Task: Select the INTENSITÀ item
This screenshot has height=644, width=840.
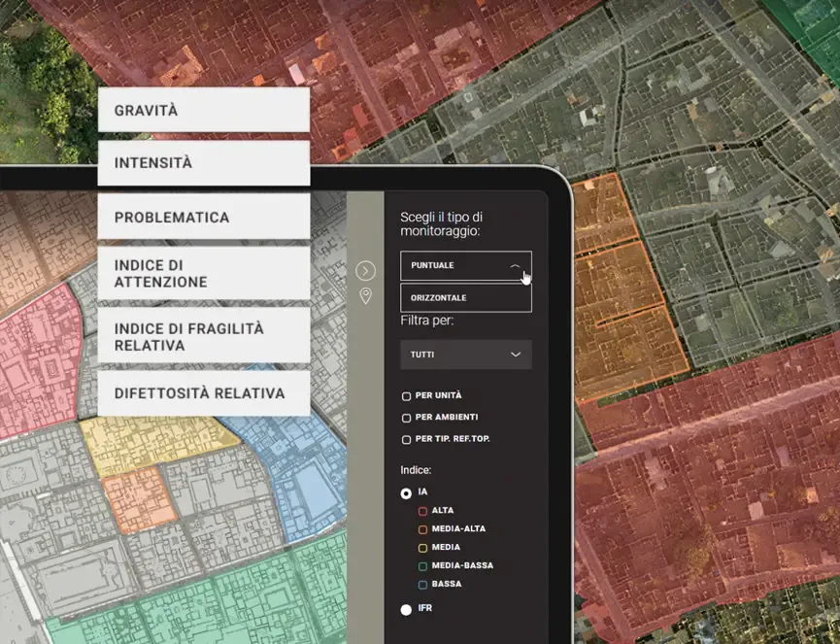Action: [204, 163]
